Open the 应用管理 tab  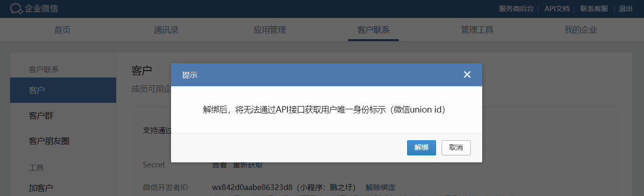270,30
